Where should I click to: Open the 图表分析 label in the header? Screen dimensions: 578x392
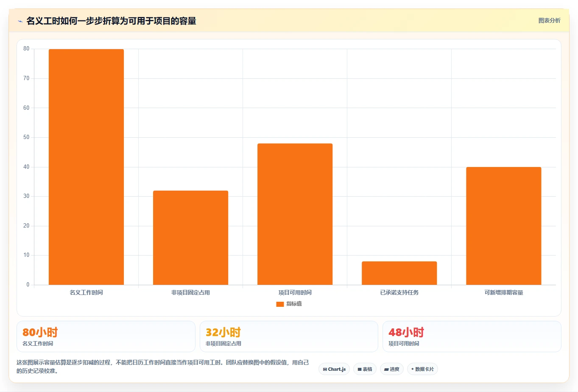click(x=549, y=21)
